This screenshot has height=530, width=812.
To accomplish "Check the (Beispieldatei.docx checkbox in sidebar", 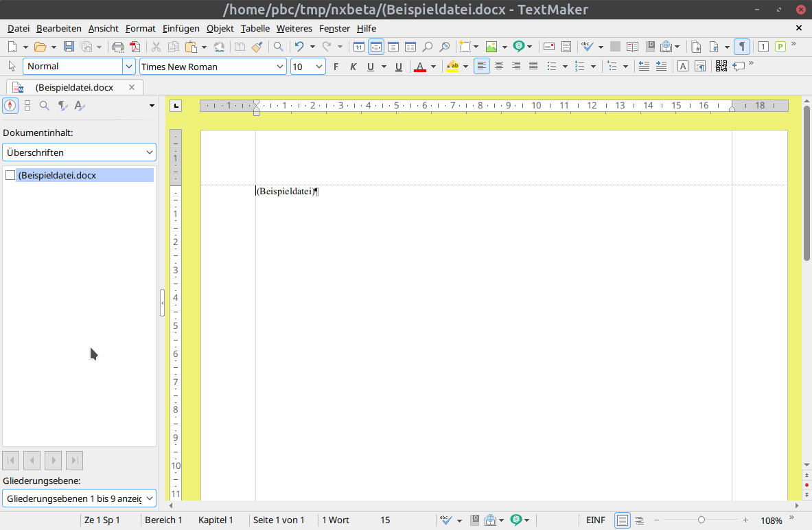I will tap(10, 175).
